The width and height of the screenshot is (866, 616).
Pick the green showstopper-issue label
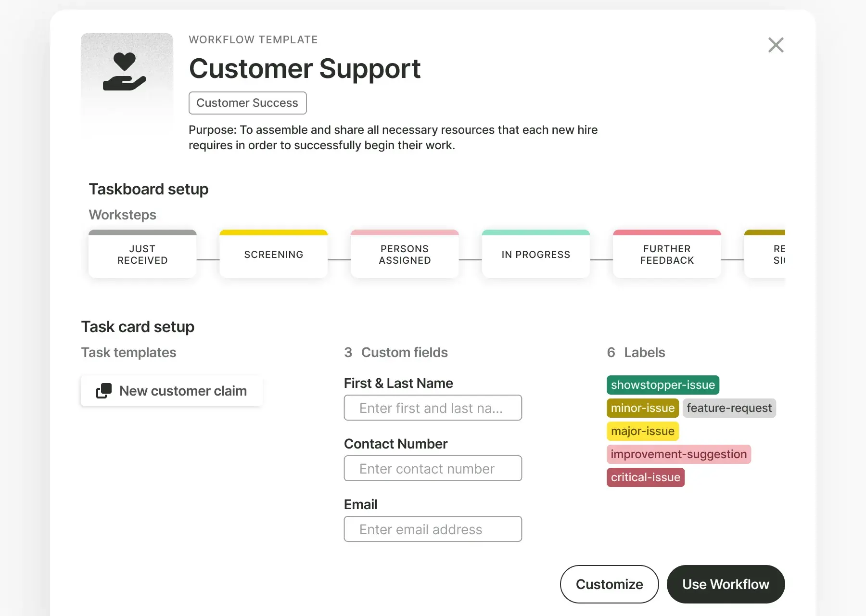click(x=662, y=385)
